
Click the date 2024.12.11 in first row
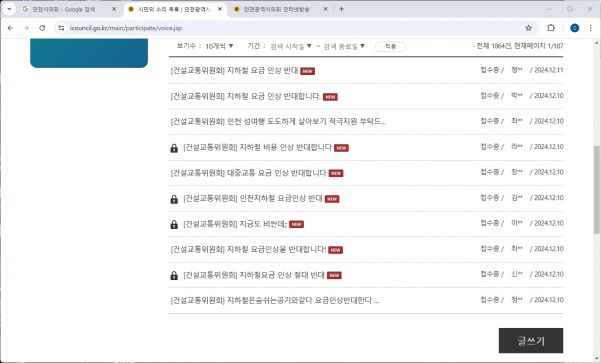click(x=549, y=70)
